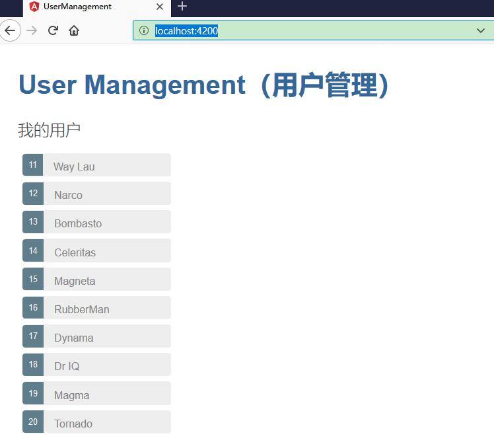
Task: Select the Magneta user item
Action: (96, 280)
